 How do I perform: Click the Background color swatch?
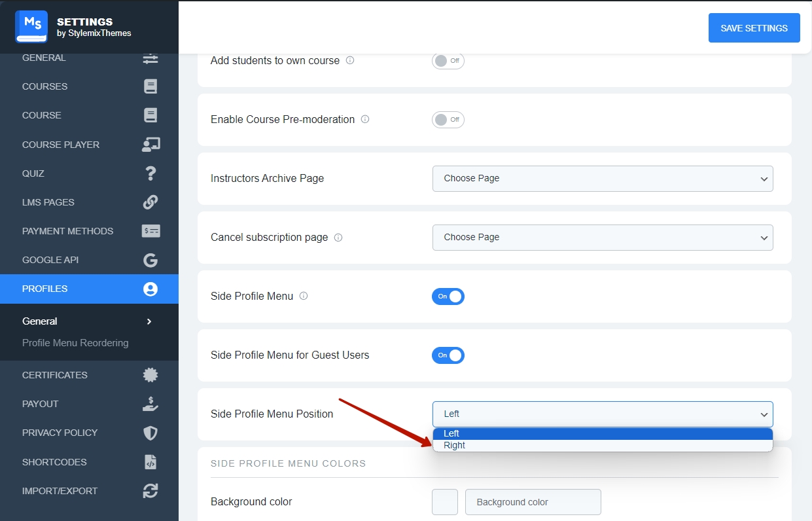pyautogui.click(x=445, y=502)
